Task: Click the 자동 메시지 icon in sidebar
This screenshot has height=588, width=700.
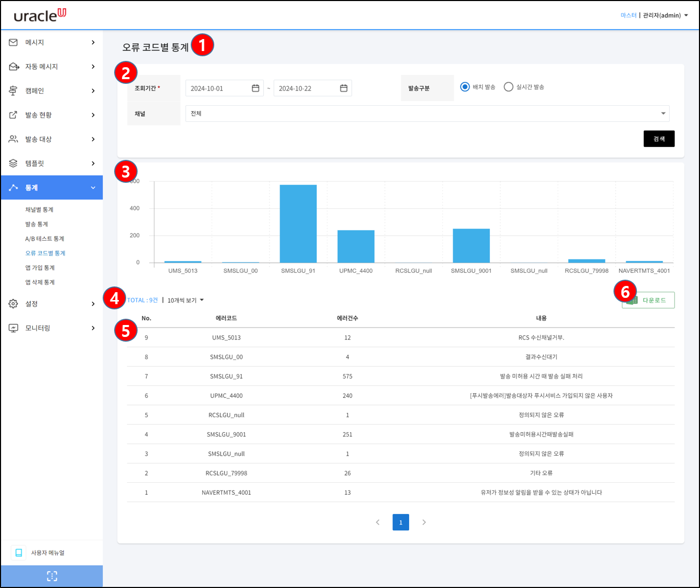Action: (14, 67)
